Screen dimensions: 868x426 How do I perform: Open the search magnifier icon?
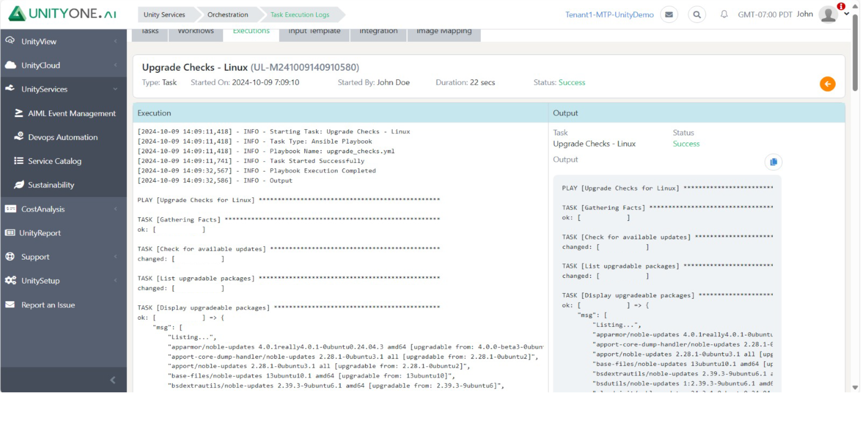pyautogui.click(x=697, y=15)
